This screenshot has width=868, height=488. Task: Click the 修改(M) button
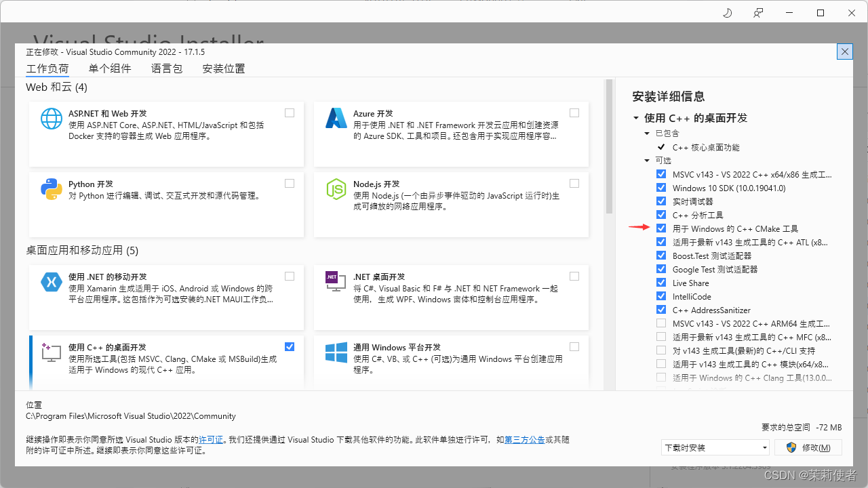(x=809, y=447)
